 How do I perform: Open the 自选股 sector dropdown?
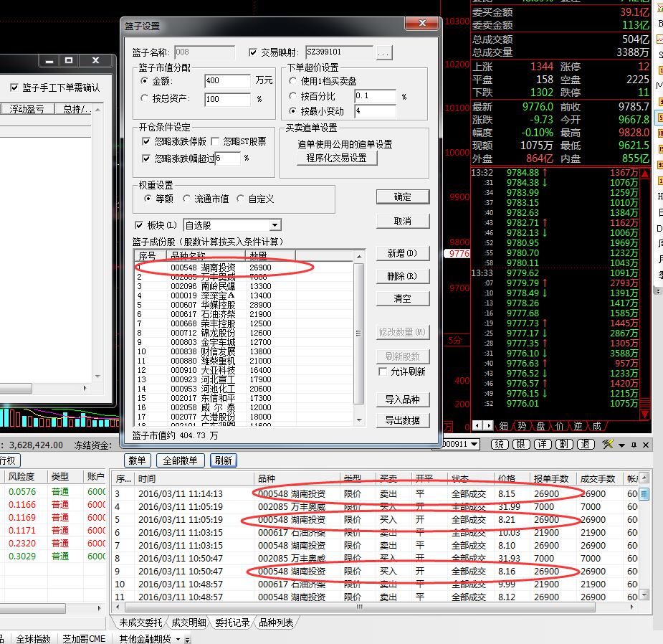coord(275,225)
